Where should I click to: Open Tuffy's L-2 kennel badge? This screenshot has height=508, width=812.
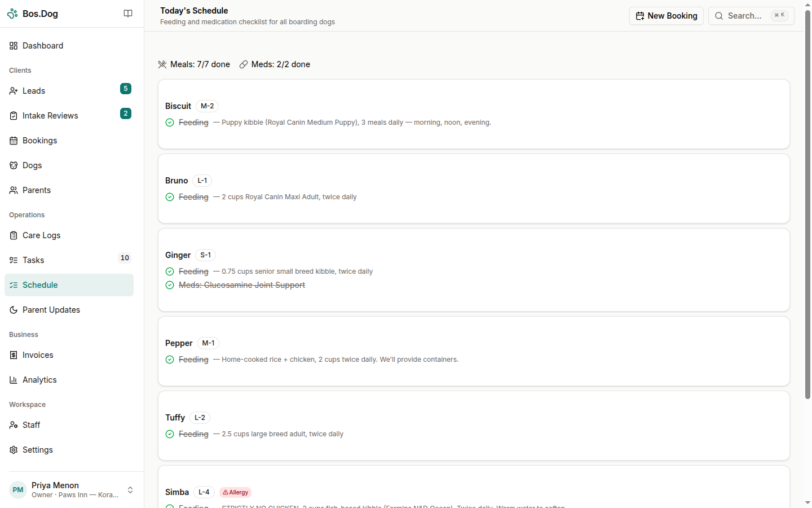[200, 418]
